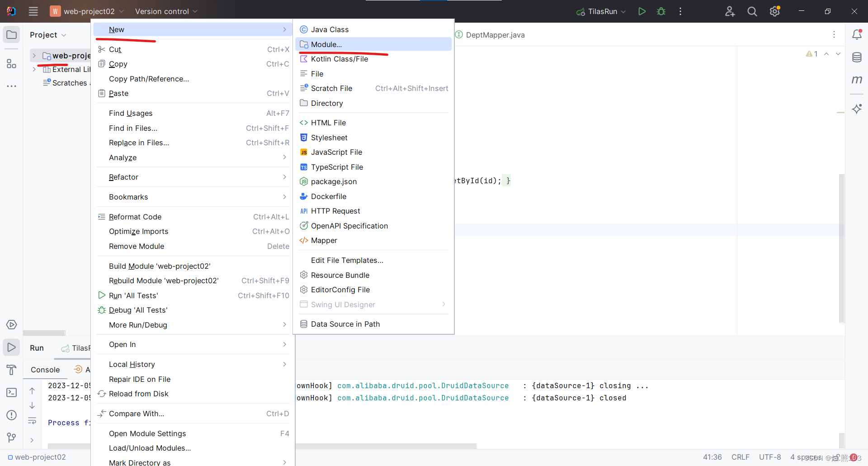Viewport: 868px width, 466px height.
Task: Open the Problems tool window icon
Action: (11, 415)
